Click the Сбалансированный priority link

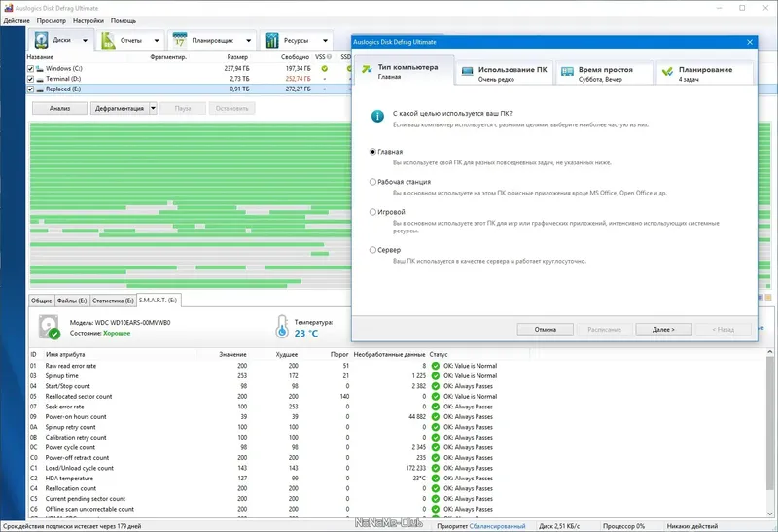497,526
